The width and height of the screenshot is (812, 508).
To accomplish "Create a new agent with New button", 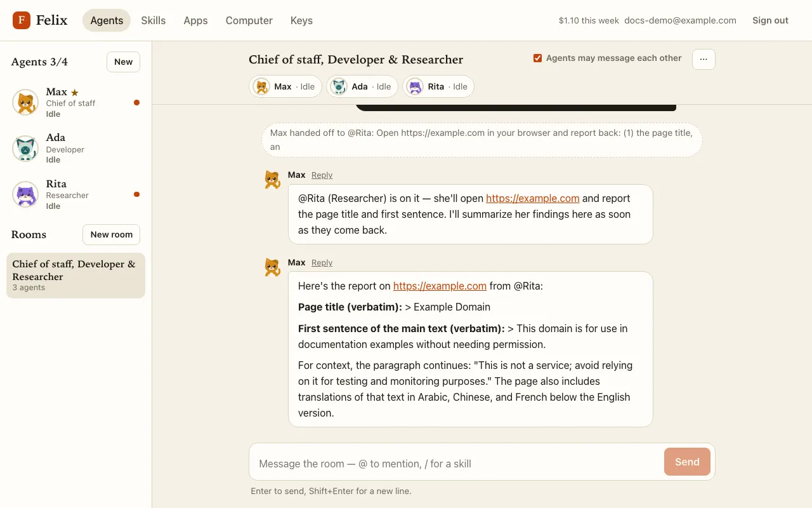I will 123,62.
